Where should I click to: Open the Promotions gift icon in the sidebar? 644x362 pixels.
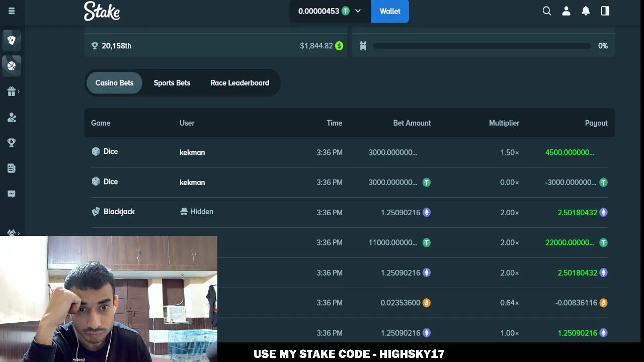pos(12,92)
